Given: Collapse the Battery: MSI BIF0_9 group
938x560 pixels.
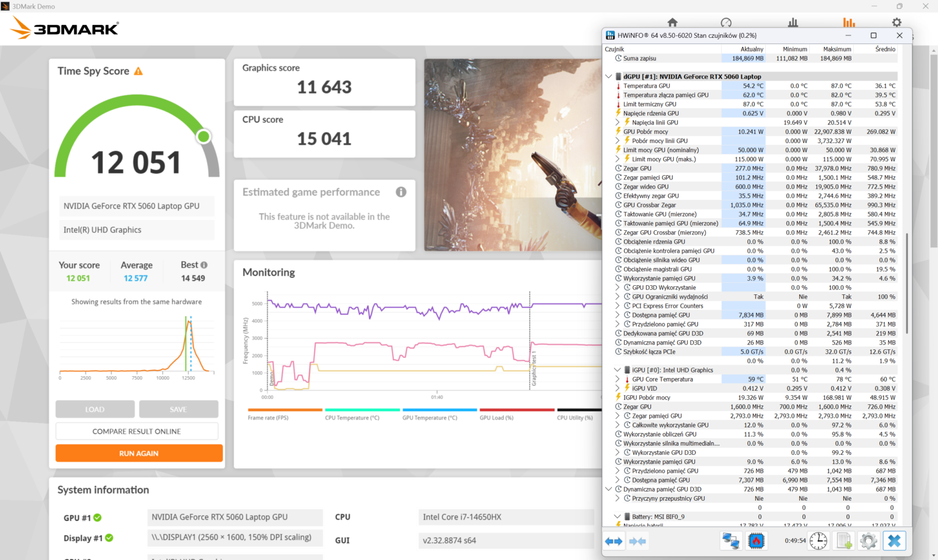Looking at the screenshot, I should tap(617, 517).
